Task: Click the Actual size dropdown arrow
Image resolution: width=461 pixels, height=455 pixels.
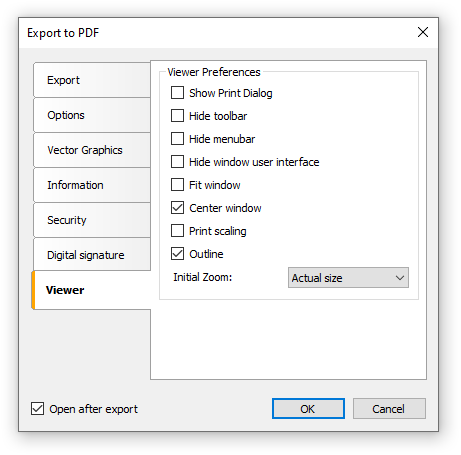Action: point(400,278)
